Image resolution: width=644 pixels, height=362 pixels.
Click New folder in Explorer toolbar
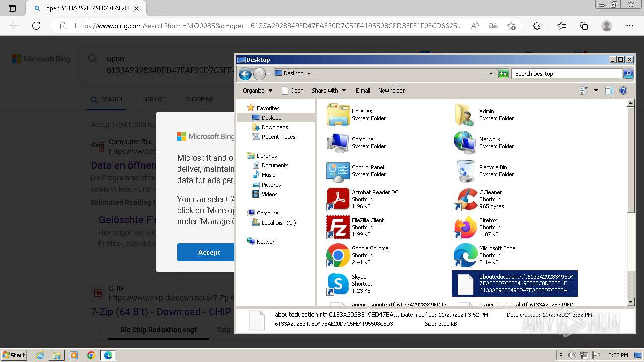[x=391, y=90]
